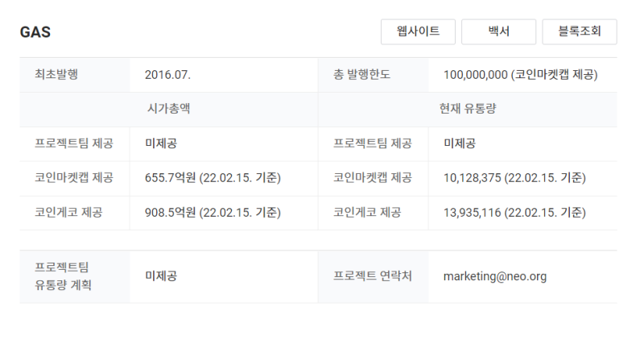
Task: Open the 웹사이트 button
Action: (x=418, y=31)
